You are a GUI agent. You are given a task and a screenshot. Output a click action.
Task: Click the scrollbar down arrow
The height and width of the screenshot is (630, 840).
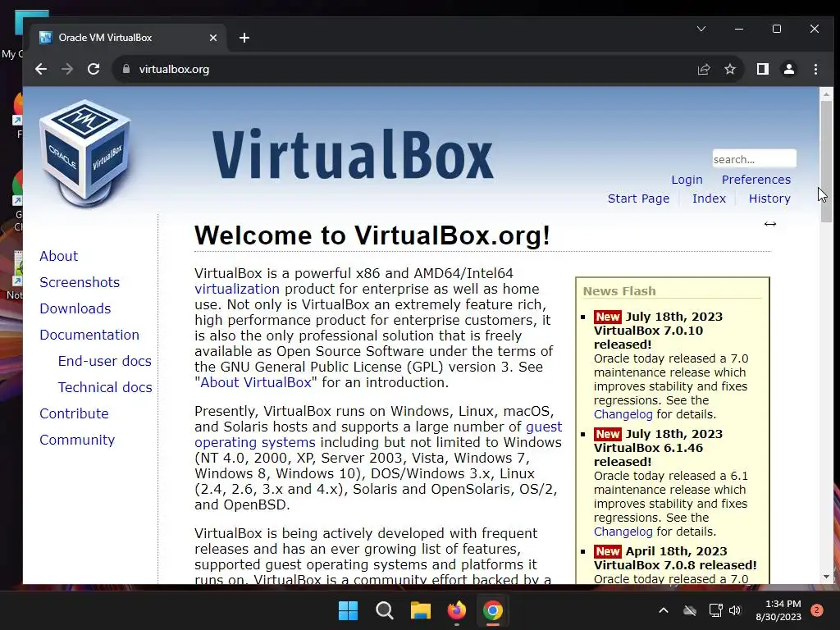click(826, 577)
